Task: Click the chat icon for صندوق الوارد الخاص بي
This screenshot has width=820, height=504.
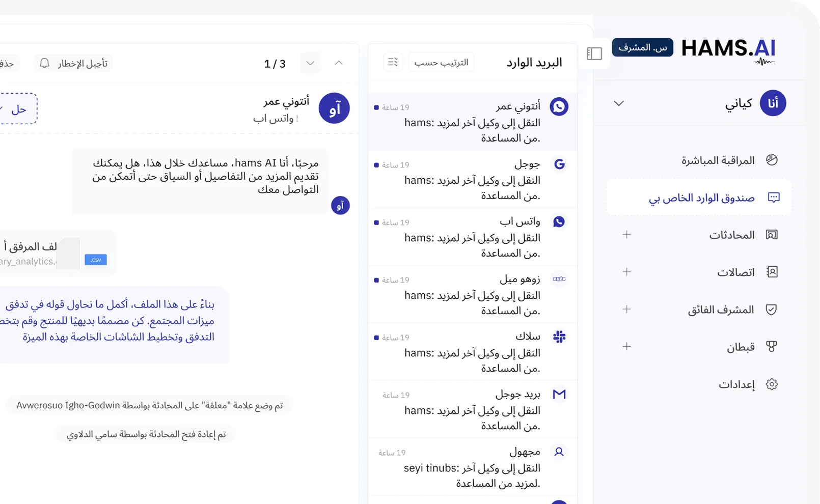Action: (x=774, y=198)
